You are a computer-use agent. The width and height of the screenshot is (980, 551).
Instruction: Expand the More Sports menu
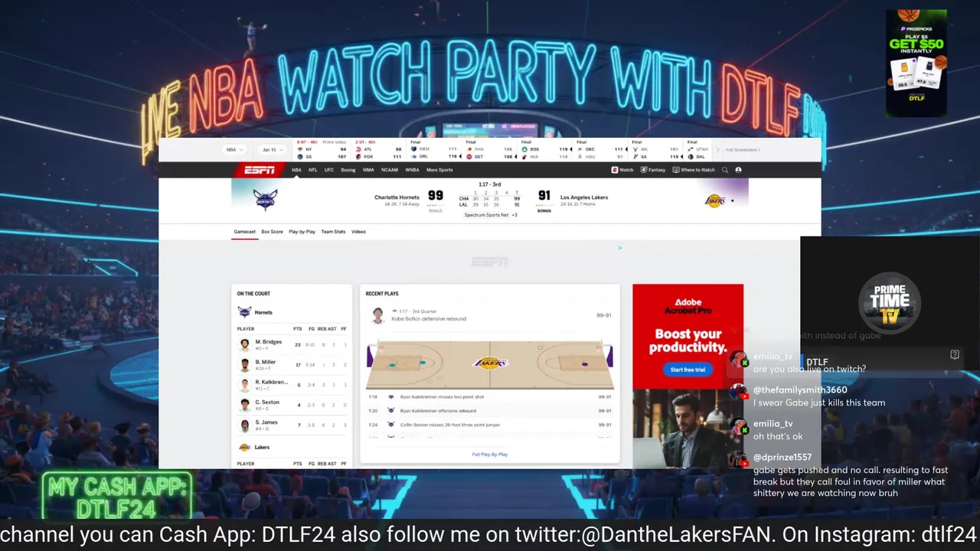(439, 170)
